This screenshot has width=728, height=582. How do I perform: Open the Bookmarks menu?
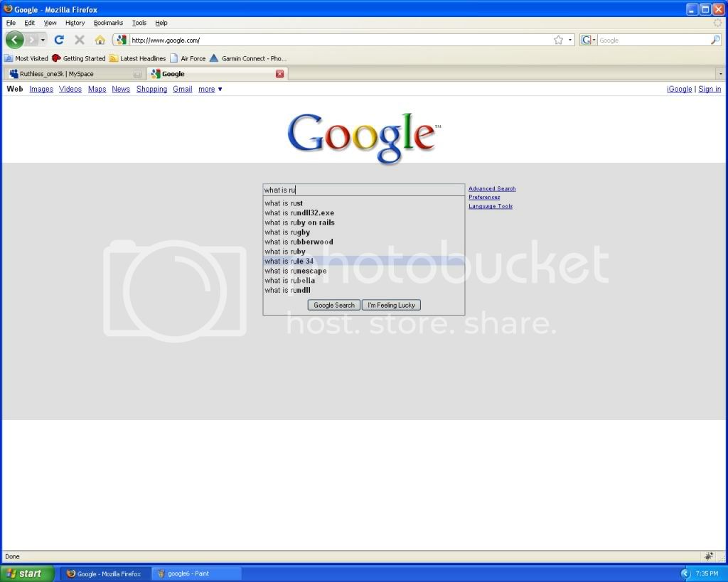[x=108, y=23]
